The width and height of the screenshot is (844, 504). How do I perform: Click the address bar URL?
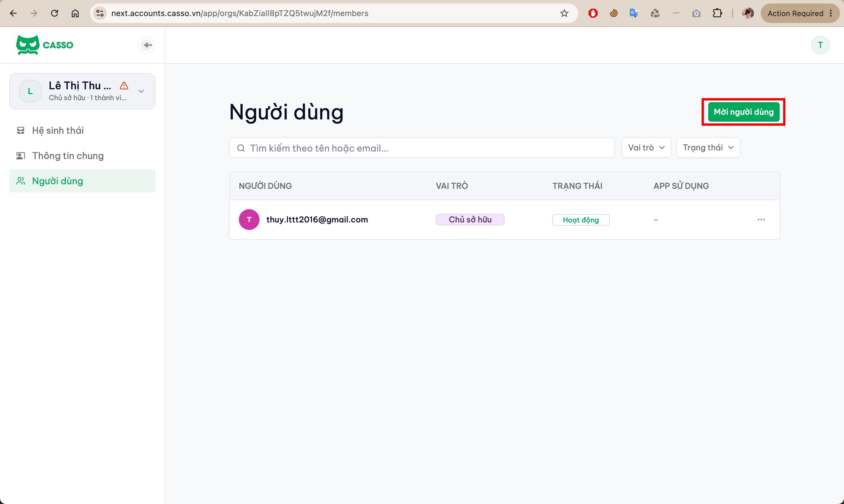(240, 13)
